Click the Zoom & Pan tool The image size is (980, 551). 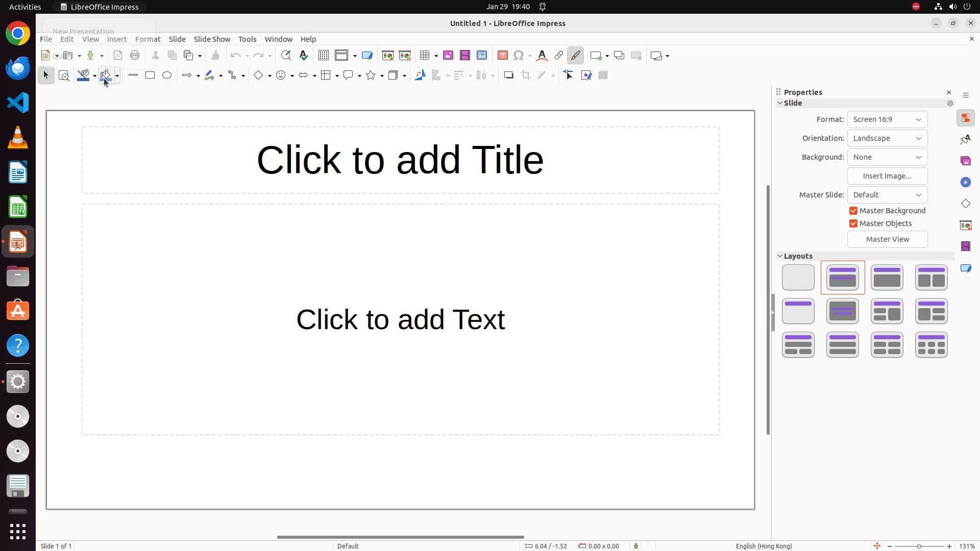(64, 76)
